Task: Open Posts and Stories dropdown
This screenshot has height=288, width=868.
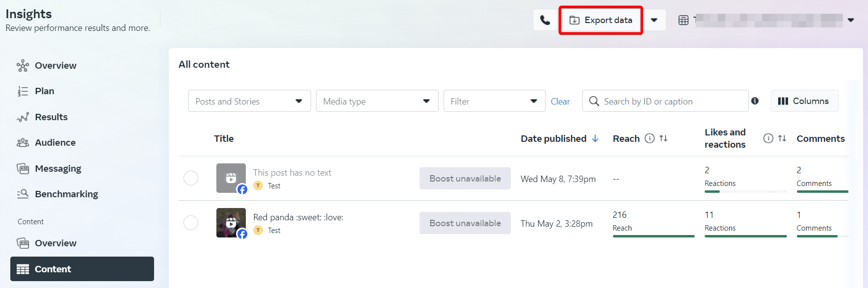Action: pos(250,101)
